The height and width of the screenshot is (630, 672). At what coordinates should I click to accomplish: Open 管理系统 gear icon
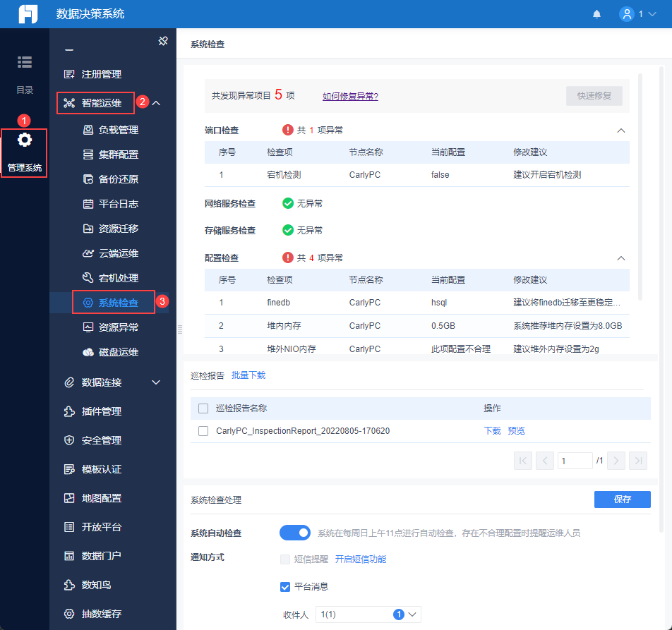(25, 140)
